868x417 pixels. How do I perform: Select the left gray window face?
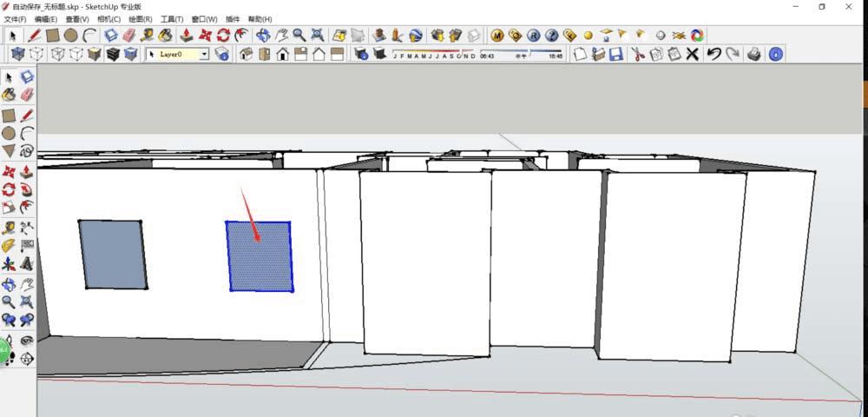(113, 255)
